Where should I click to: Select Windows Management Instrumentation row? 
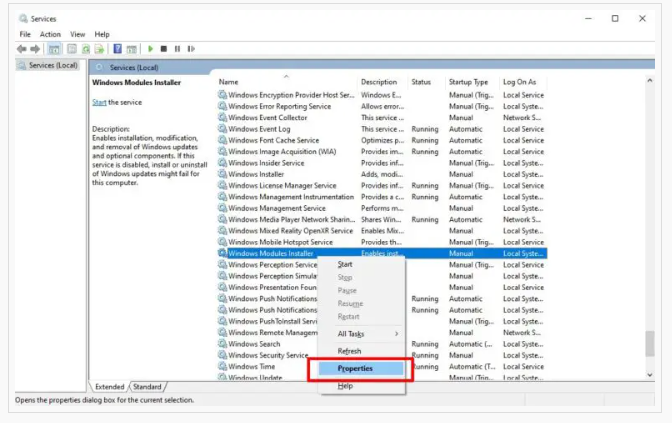click(x=382, y=197)
